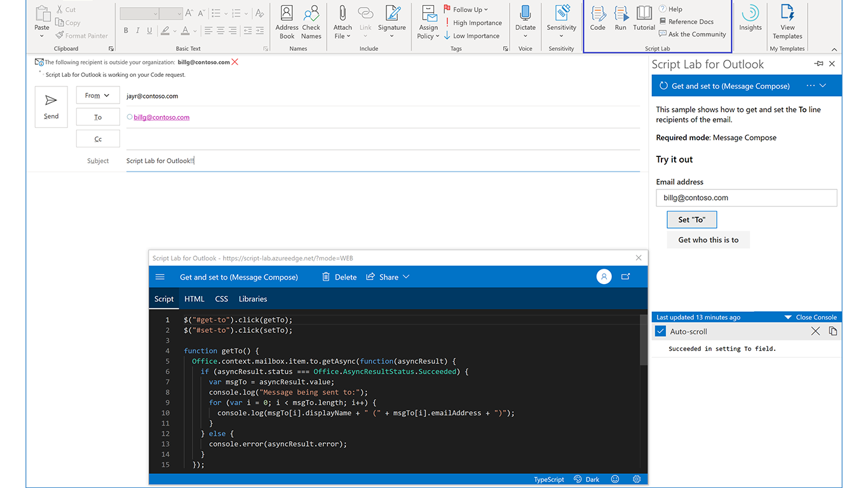The height and width of the screenshot is (488, 868).
Task: Open the From account dropdown
Action: pos(98,95)
